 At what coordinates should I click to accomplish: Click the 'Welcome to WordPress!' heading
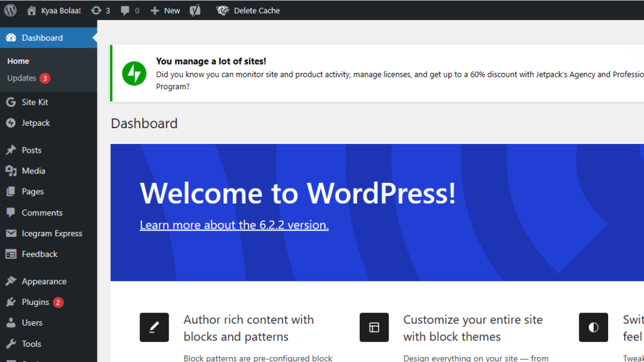pos(297,193)
